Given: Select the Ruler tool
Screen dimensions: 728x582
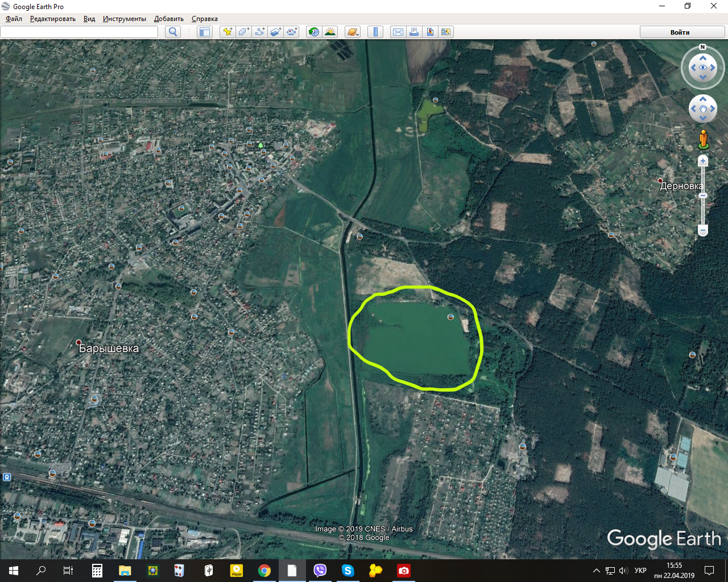Looking at the screenshot, I should (x=375, y=32).
